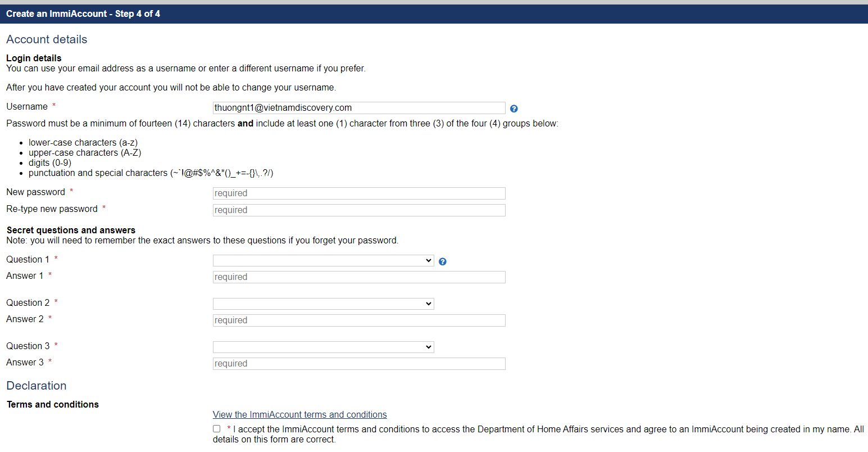The height and width of the screenshot is (452, 868).
Task: Click the Create an ImmiAccount Step 4 header
Action: (83, 14)
